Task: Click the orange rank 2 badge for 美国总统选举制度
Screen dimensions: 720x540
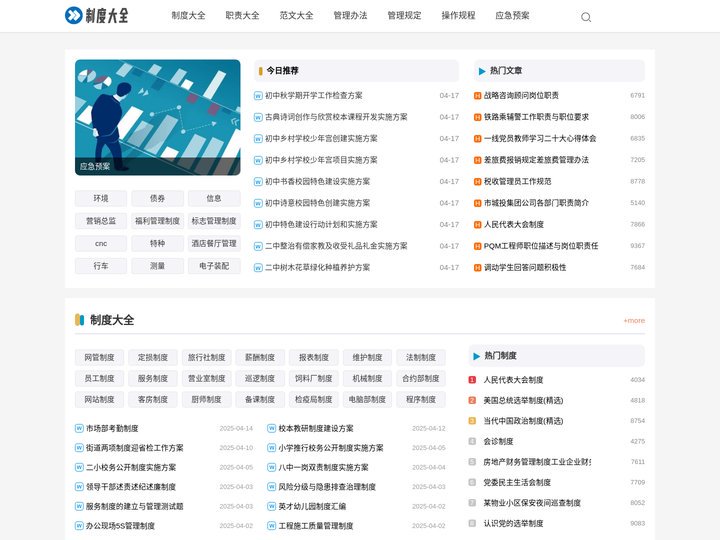Action: (x=472, y=400)
